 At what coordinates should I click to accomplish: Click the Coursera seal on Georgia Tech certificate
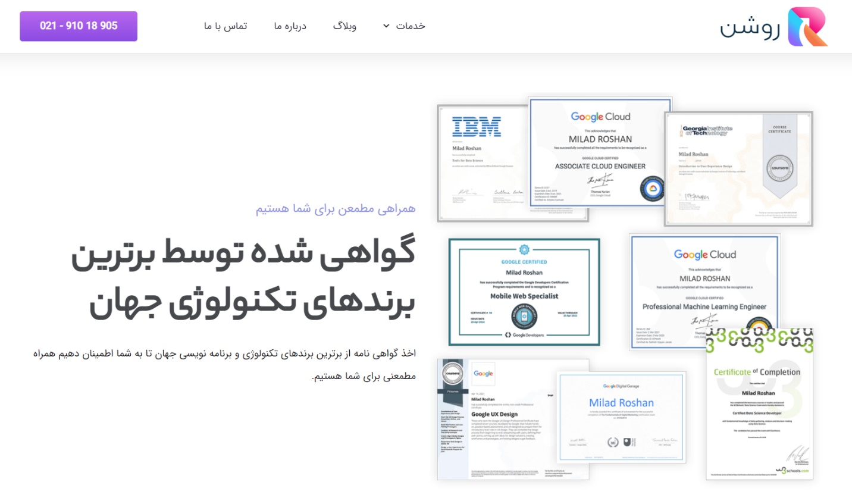[779, 168]
